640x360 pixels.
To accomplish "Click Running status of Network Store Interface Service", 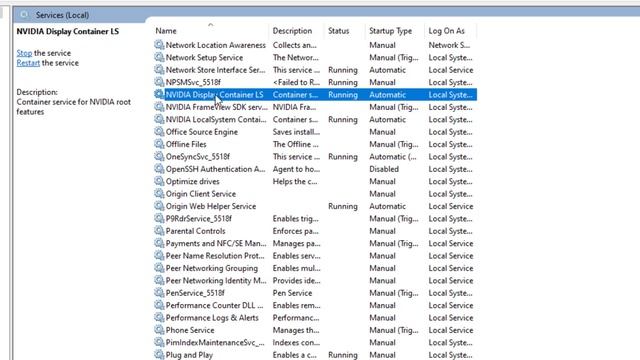I will pyautogui.click(x=342, y=70).
